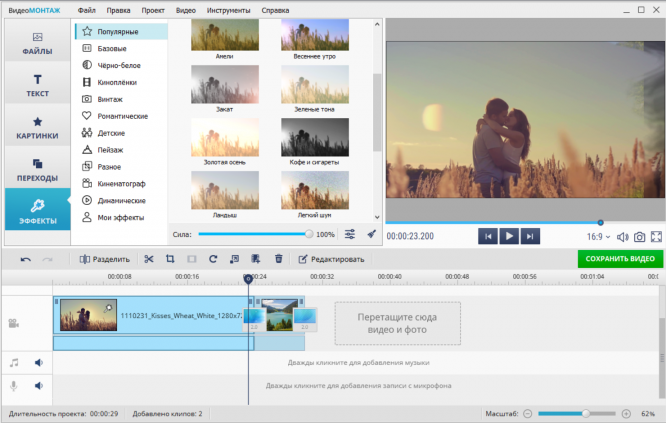Switch to the Переходы tab
The height and width of the screenshot is (423, 666).
(x=37, y=169)
